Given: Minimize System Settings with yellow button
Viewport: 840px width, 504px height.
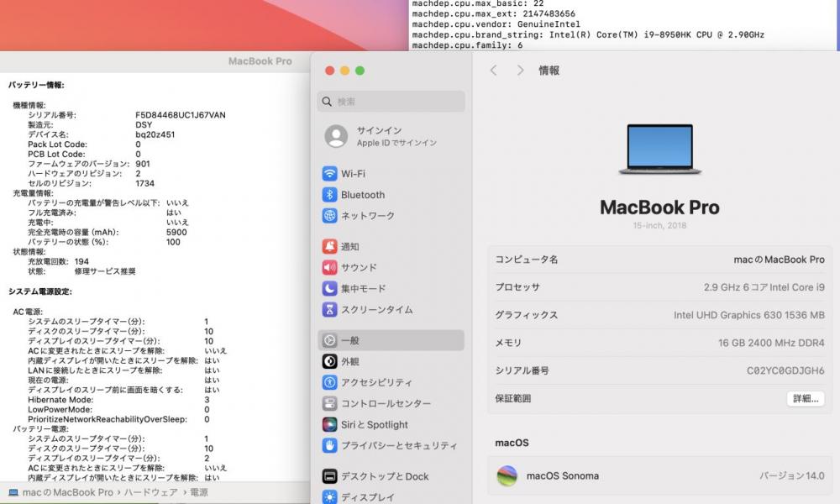Looking at the screenshot, I should tap(345, 71).
